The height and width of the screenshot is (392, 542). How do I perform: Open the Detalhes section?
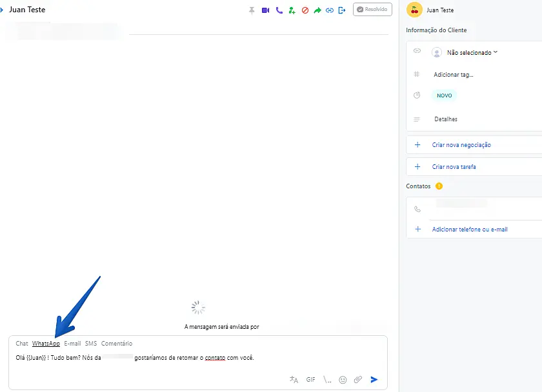tap(446, 119)
